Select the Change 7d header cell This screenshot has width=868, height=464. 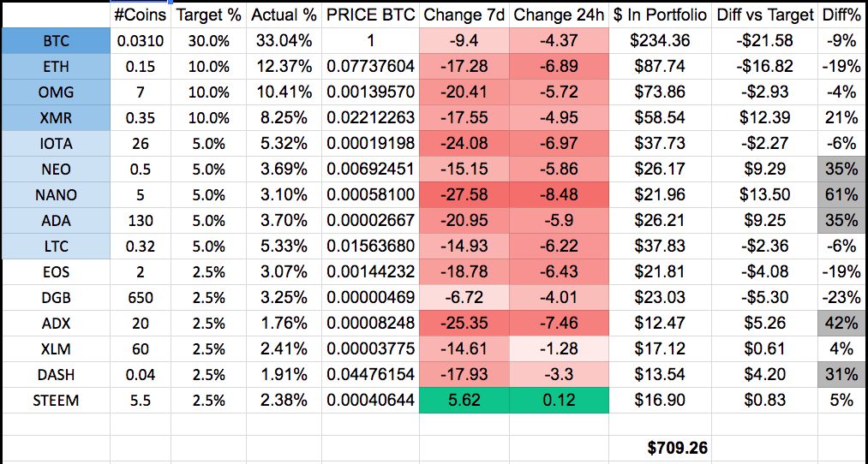[x=464, y=15]
